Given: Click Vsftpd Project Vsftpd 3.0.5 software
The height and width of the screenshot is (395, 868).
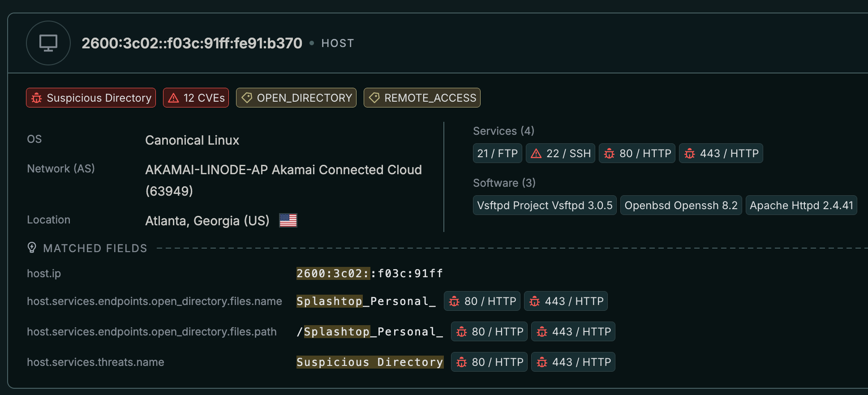Looking at the screenshot, I should pos(545,206).
